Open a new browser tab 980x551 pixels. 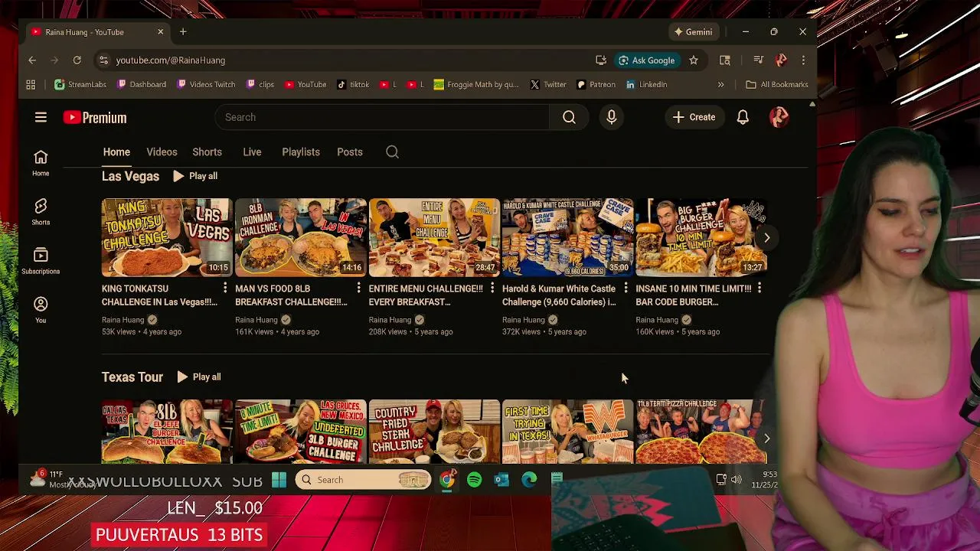coord(183,31)
